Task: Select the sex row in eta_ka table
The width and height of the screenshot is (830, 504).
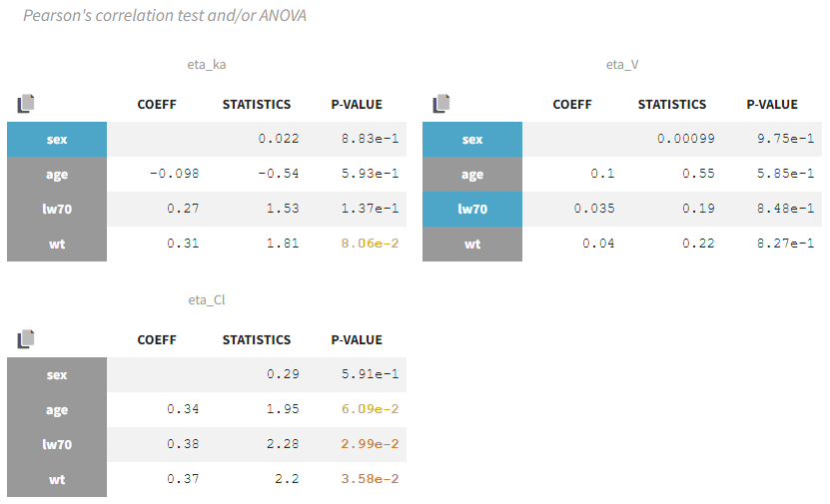Action: coord(57,139)
